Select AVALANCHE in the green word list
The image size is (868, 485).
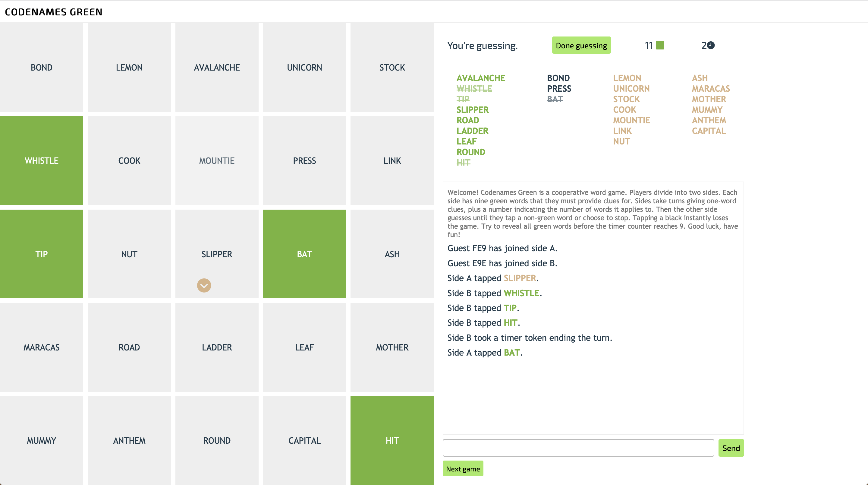pyautogui.click(x=481, y=78)
